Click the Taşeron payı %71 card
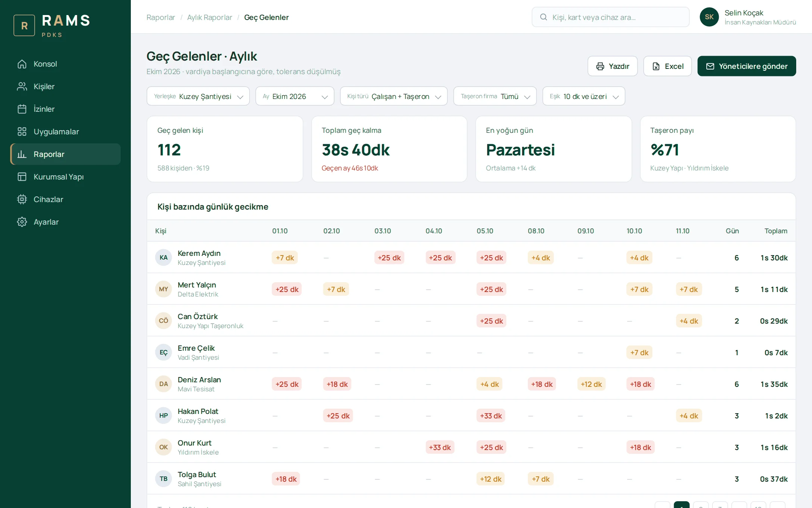This screenshot has width=812, height=508. 718,149
